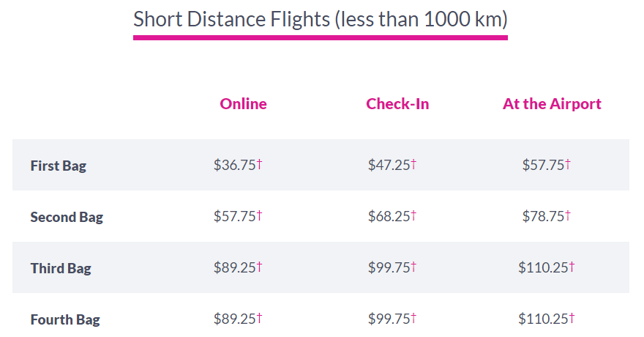Click the dagger footnote after $36.75
The width and height of the screenshot is (644, 337).
pyautogui.click(x=260, y=164)
